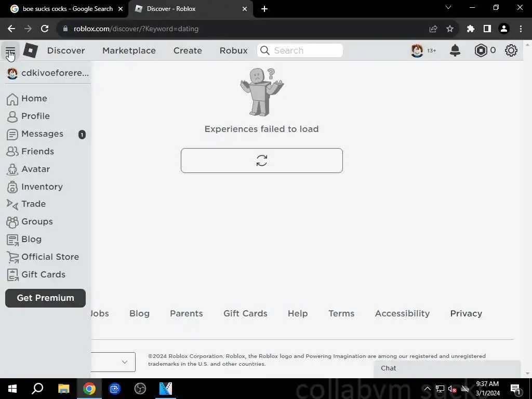Open the footer Terms link
The image size is (532, 399).
pos(341,313)
